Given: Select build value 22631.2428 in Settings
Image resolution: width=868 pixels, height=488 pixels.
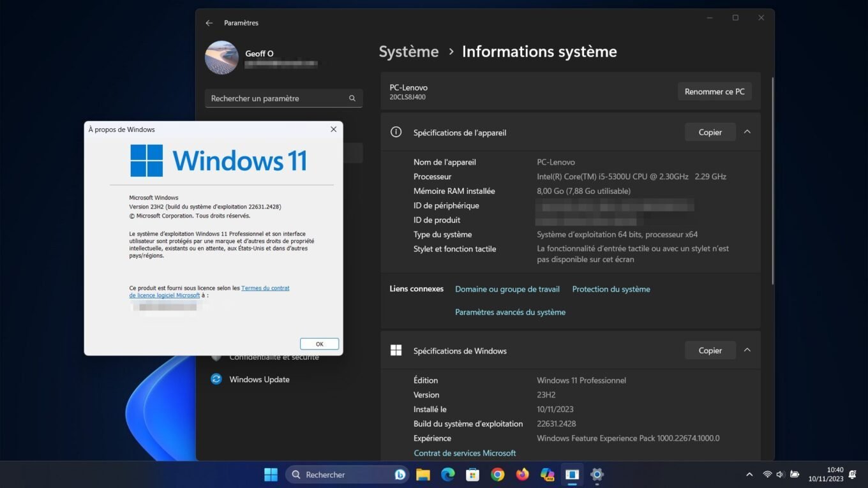Looking at the screenshot, I should coord(557,424).
